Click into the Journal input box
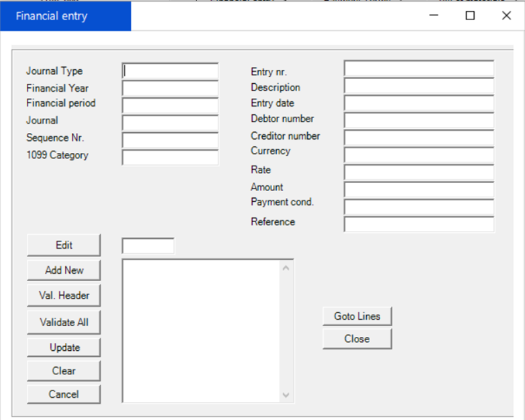This screenshot has width=525, height=420. [170, 123]
